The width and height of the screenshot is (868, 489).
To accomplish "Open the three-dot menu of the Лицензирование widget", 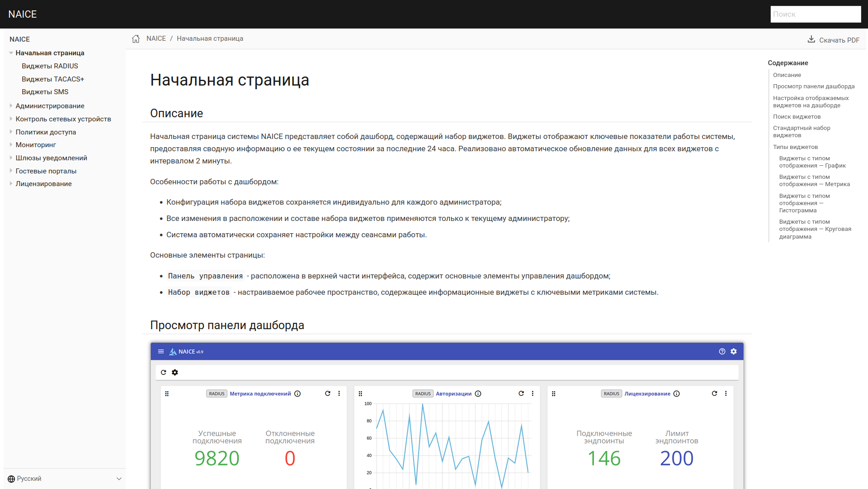I will click(726, 393).
